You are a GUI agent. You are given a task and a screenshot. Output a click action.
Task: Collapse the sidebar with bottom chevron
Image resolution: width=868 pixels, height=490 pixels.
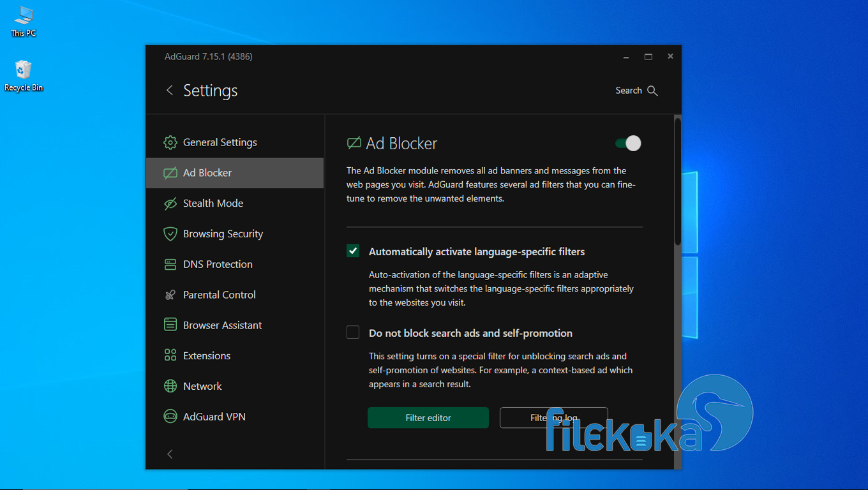click(170, 454)
